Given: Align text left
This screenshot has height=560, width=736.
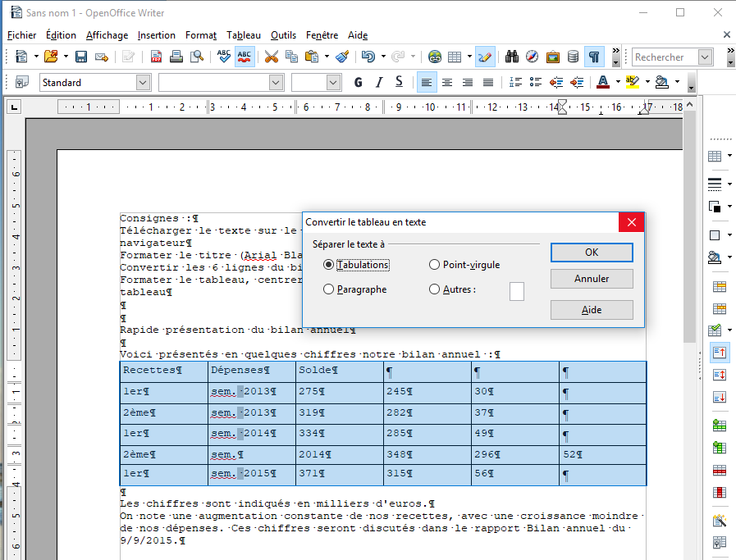Looking at the screenshot, I should [426, 83].
